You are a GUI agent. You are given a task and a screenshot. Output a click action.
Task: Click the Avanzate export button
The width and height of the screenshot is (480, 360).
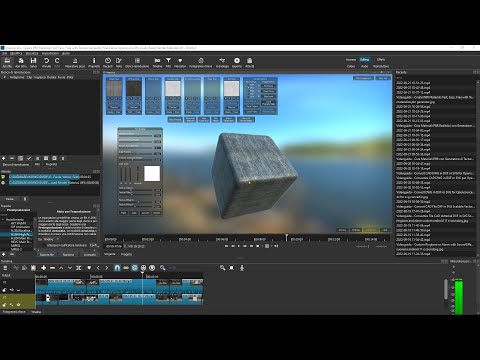point(90,254)
